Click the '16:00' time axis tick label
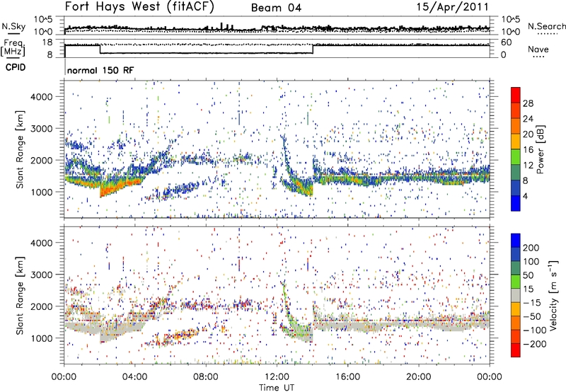 click(347, 377)
